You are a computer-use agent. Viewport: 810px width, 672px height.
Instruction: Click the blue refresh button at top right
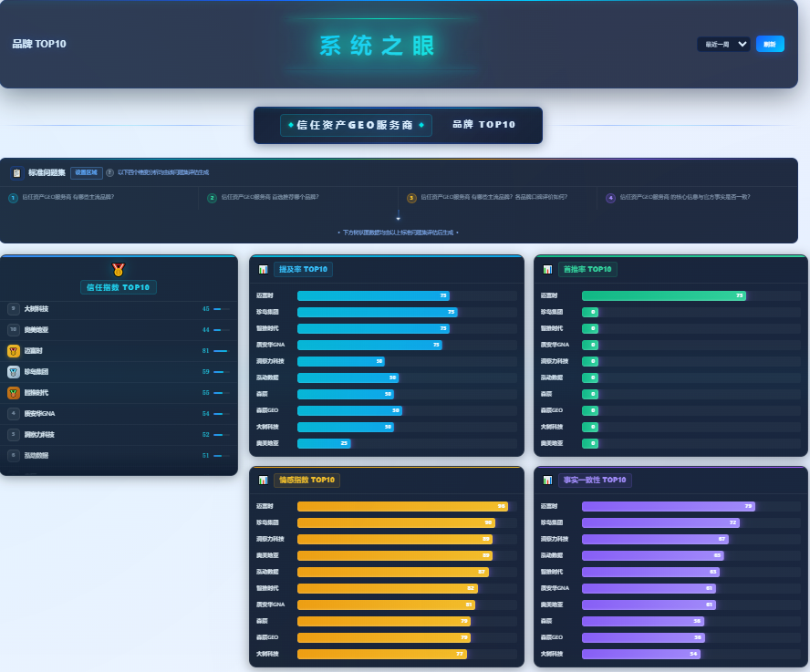pos(770,44)
